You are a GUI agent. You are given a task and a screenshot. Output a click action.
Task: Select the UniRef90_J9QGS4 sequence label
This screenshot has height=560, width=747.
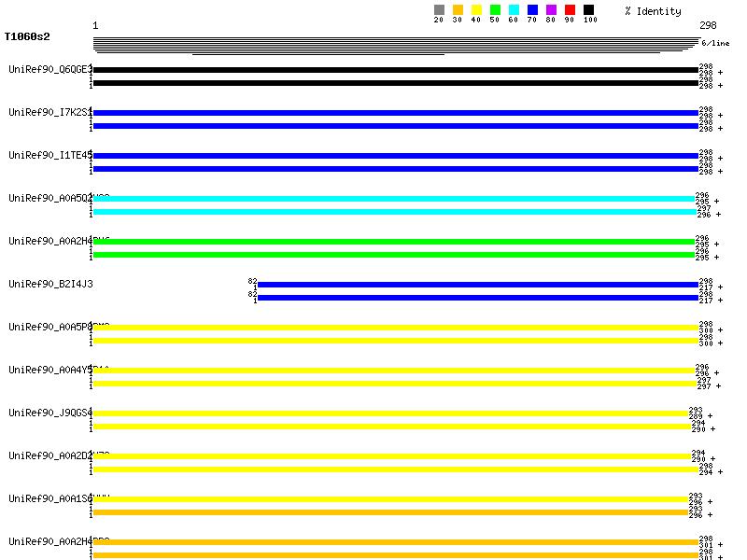click(50, 413)
